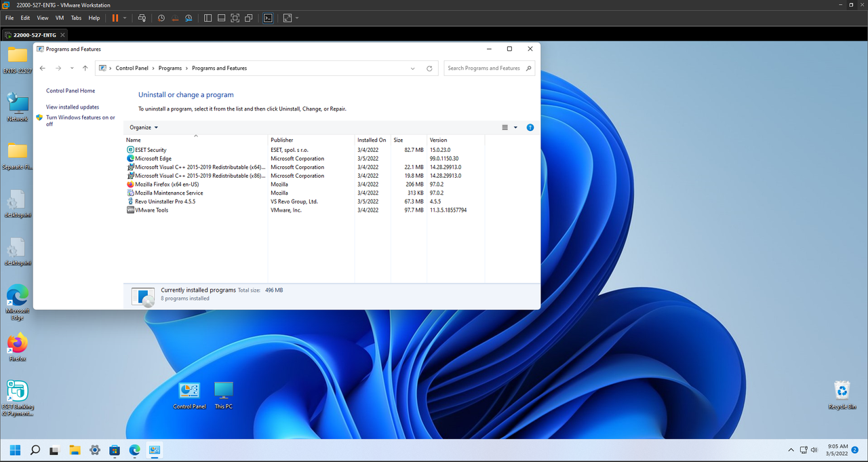Show or hide the VMware library sidebar
The width and height of the screenshot is (868, 462).
tap(208, 18)
